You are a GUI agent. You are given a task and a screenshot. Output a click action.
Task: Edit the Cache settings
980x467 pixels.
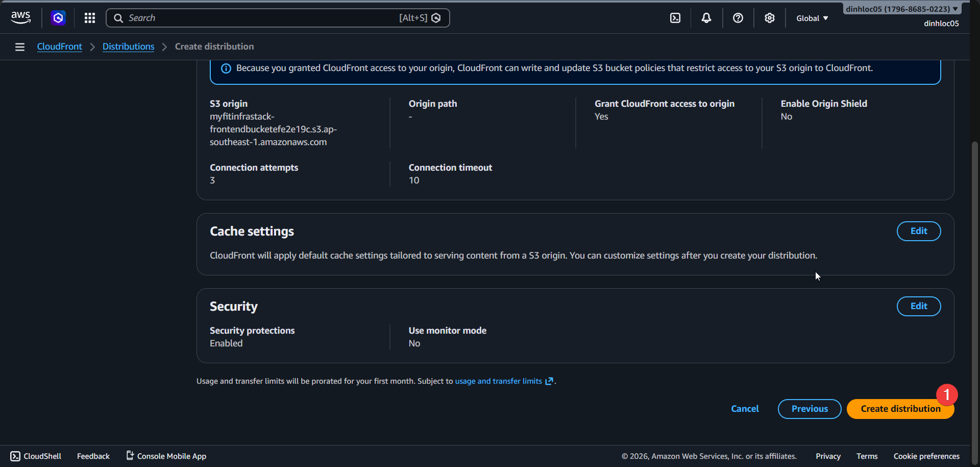pos(918,231)
